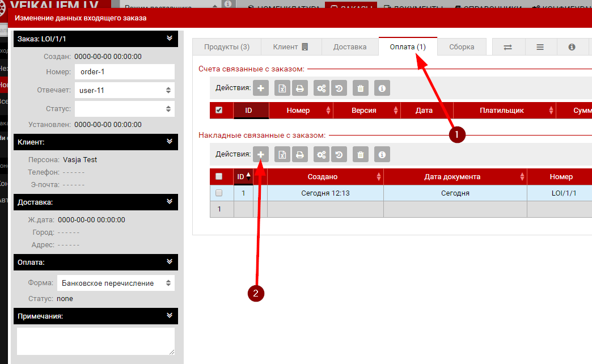
Task: Switch to the Продукты (3) tab
Action: pyautogui.click(x=227, y=47)
